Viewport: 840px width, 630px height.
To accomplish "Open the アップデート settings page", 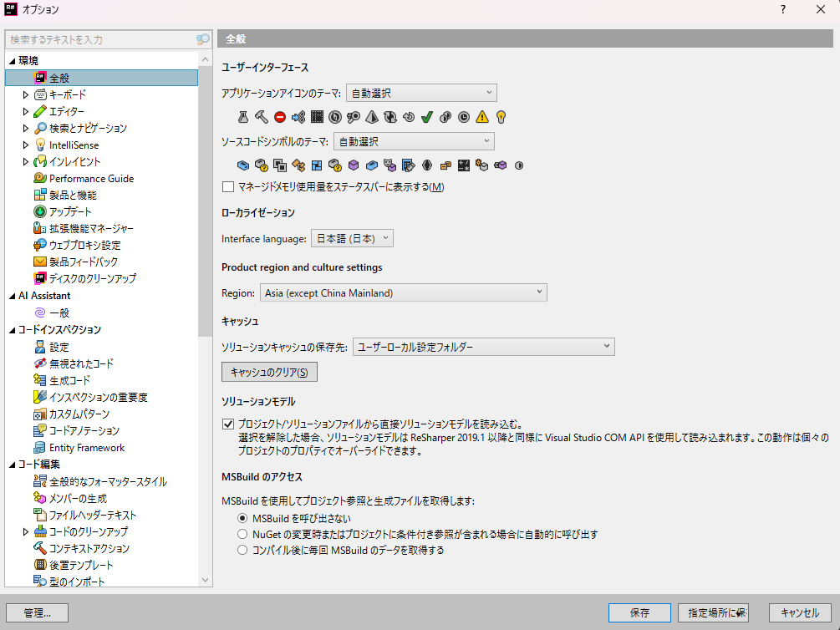I will (x=70, y=211).
